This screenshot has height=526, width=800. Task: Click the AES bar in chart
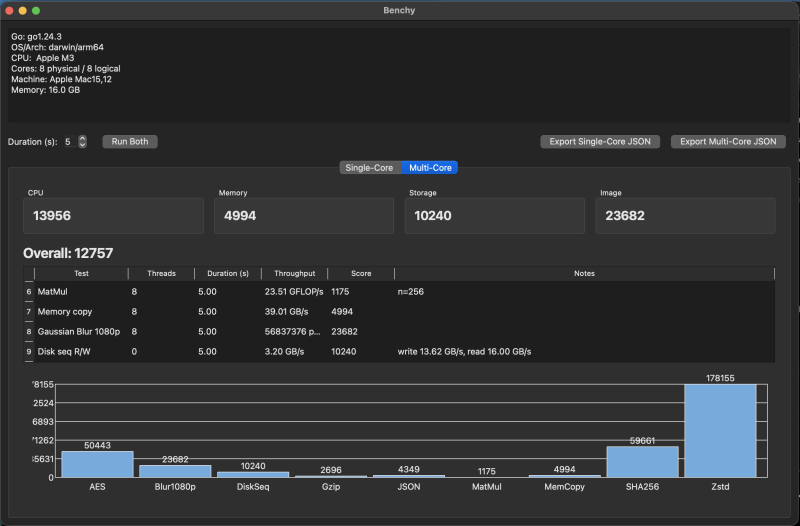97,464
